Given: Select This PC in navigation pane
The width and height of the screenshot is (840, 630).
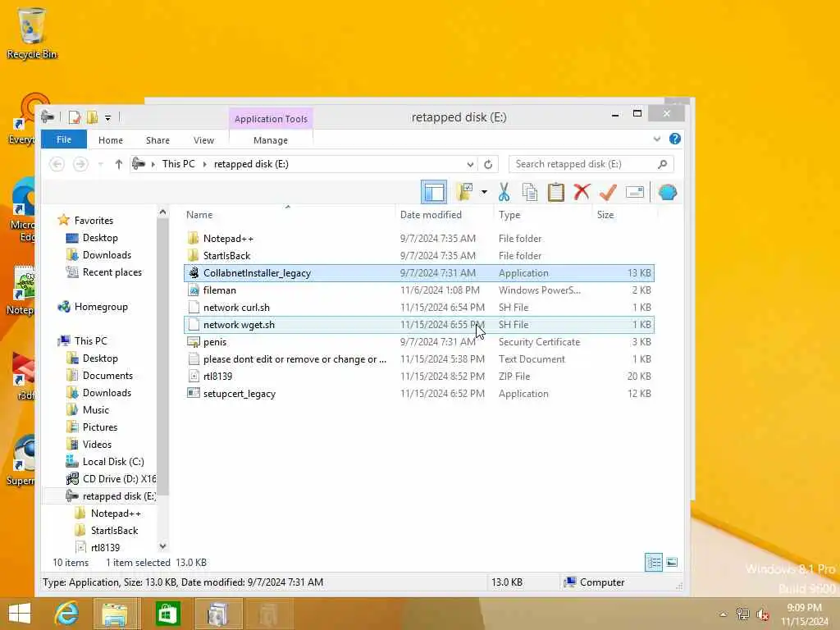Looking at the screenshot, I should tap(90, 340).
